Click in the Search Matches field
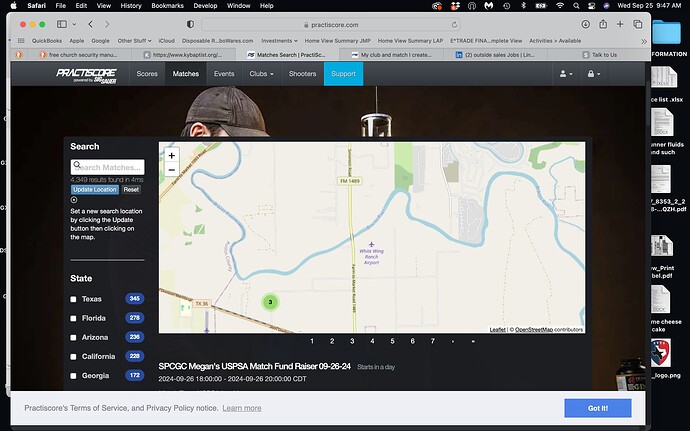The height and width of the screenshot is (431, 690). tap(107, 167)
